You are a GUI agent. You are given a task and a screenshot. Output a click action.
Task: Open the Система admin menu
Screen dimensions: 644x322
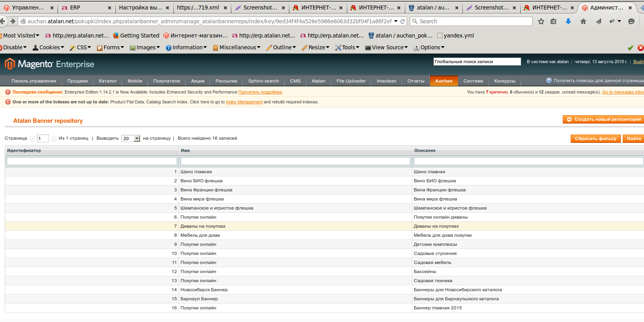pos(473,81)
